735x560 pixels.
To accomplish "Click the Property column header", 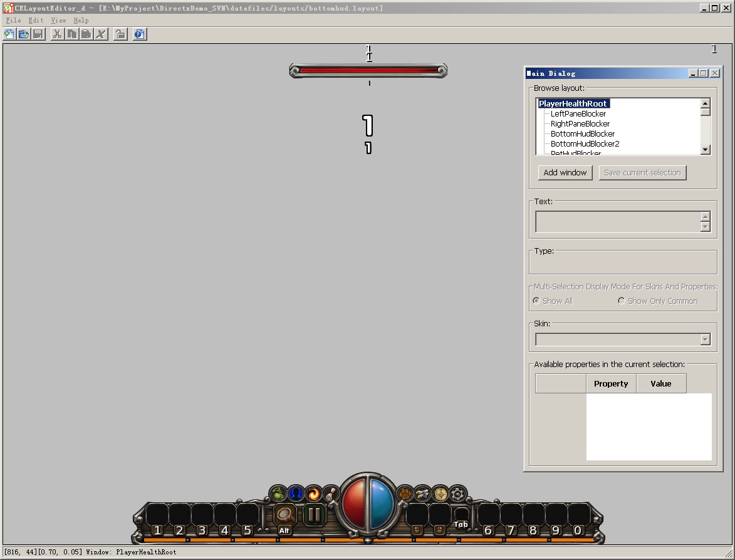I will tap(611, 383).
